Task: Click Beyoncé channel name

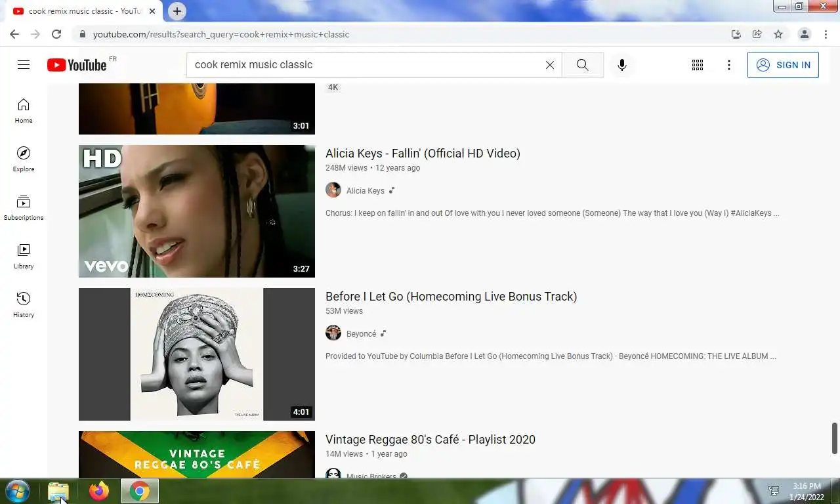Action: pos(361,334)
